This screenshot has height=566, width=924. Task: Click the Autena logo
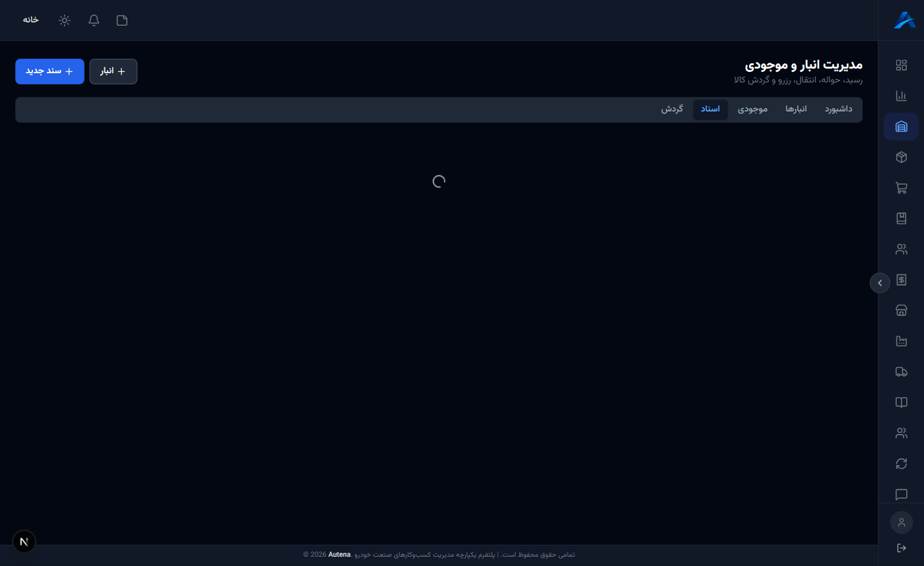coord(904,20)
